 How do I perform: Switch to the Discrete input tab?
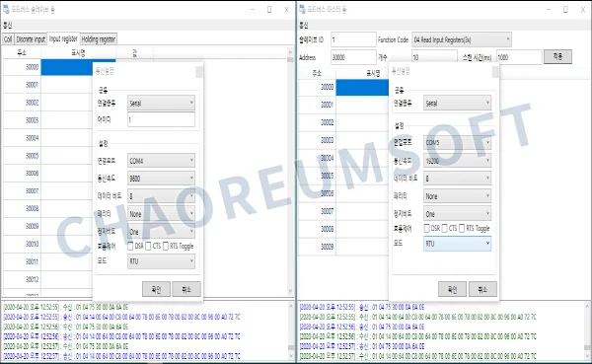(x=31, y=38)
